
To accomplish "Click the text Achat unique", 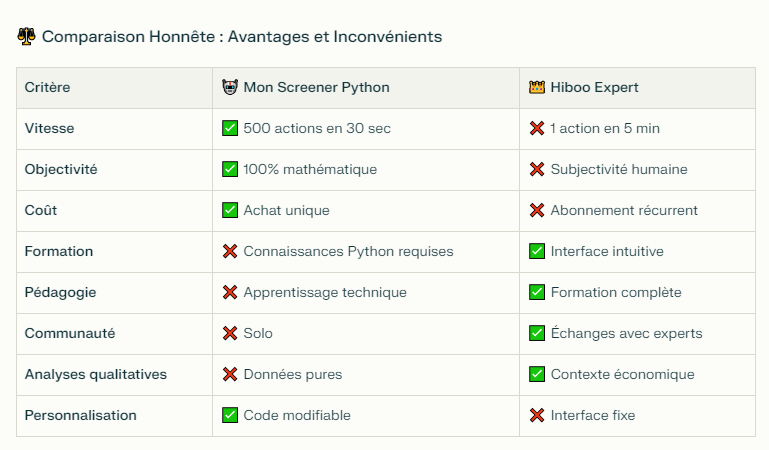I will tap(286, 211).
